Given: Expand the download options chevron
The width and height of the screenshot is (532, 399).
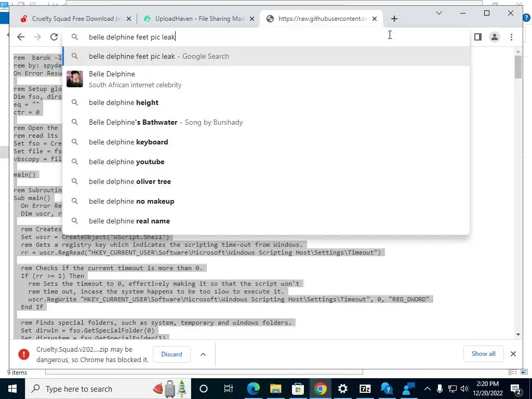Looking at the screenshot, I should (x=203, y=354).
